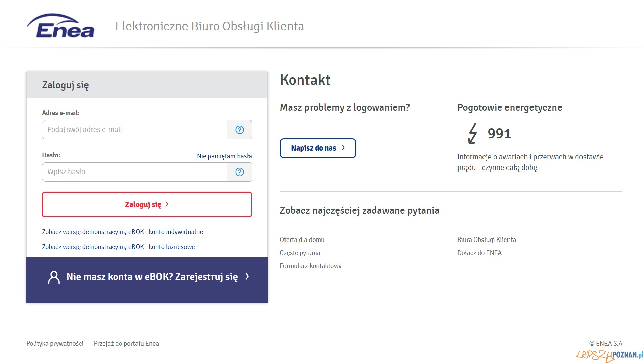Image resolution: width=644 pixels, height=364 pixels.
Task: Open the Oferta dla domu link
Action: click(x=302, y=240)
